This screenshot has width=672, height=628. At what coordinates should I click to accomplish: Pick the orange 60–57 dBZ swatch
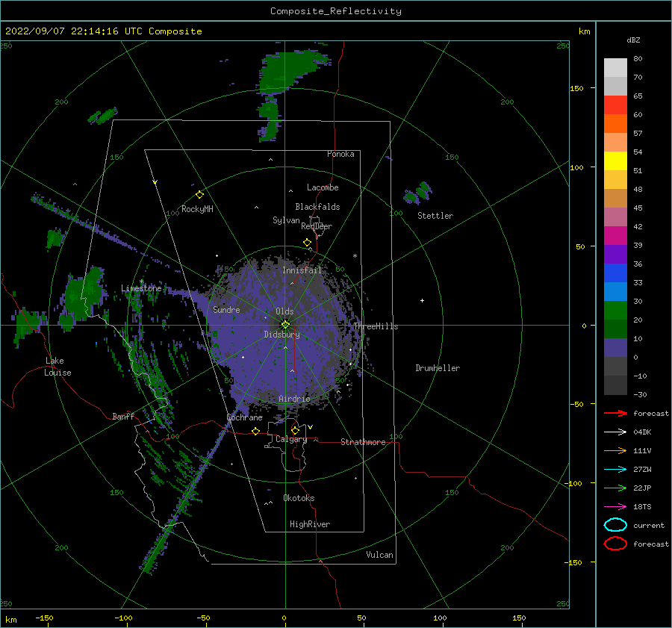tap(615, 124)
